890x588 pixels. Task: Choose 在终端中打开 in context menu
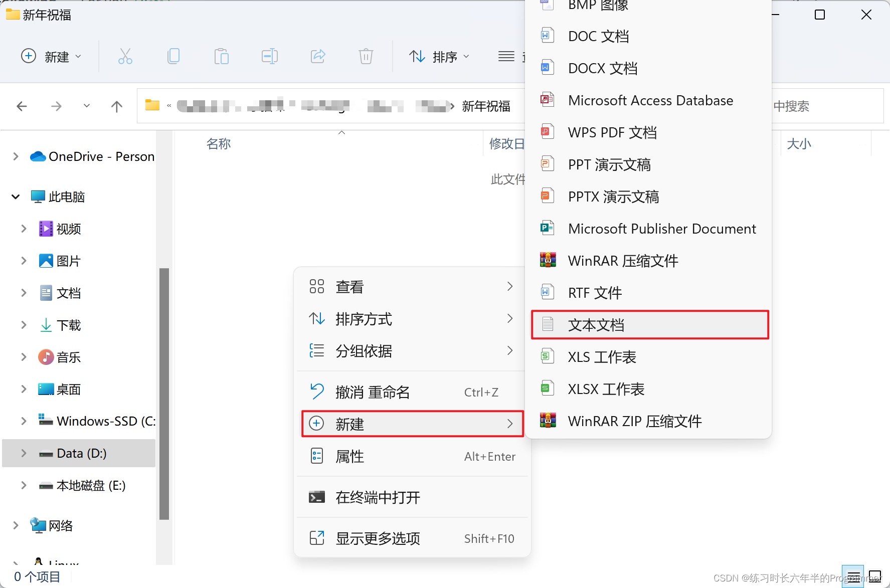click(x=412, y=497)
